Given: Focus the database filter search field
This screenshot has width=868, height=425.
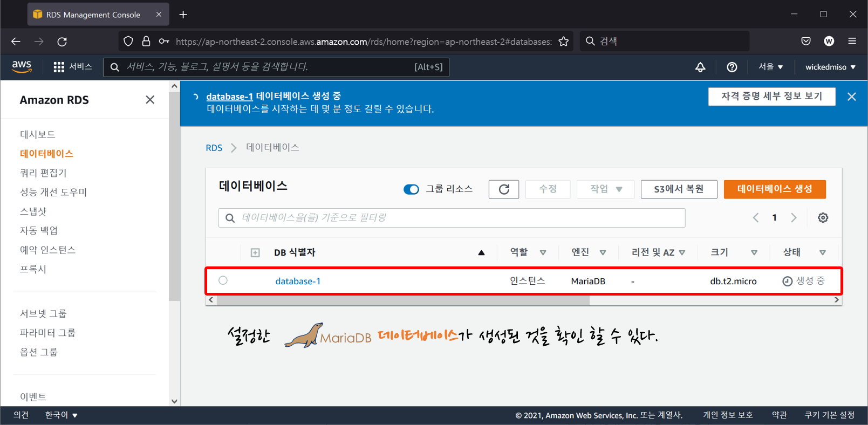Looking at the screenshot, I should [452, 218].
